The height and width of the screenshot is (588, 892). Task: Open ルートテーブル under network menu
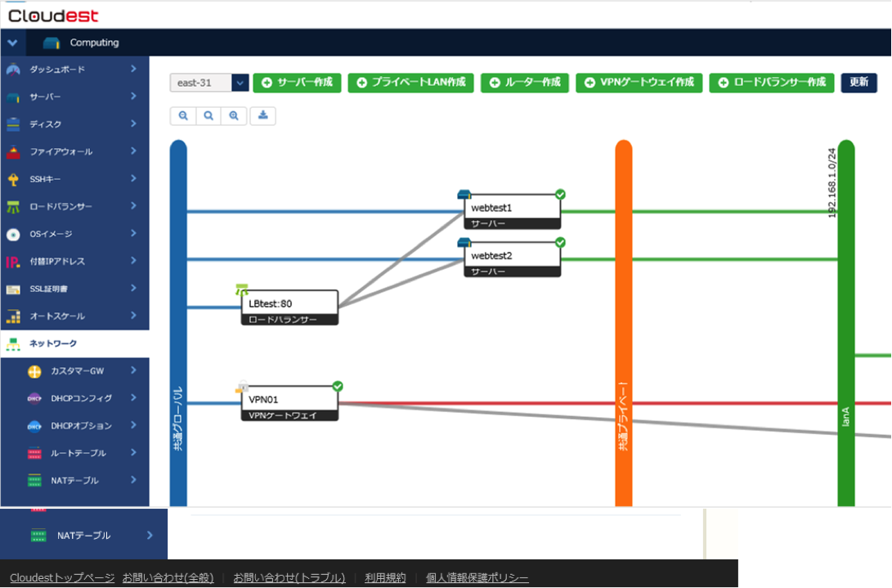[x=78, y=453]
